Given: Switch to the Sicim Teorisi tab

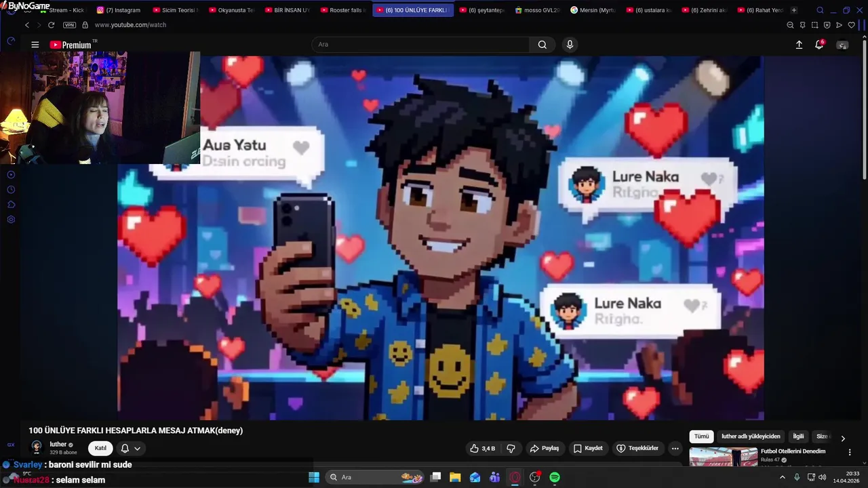Looking at the screenshot, I should pyautogui.click(x=175, y=10).
